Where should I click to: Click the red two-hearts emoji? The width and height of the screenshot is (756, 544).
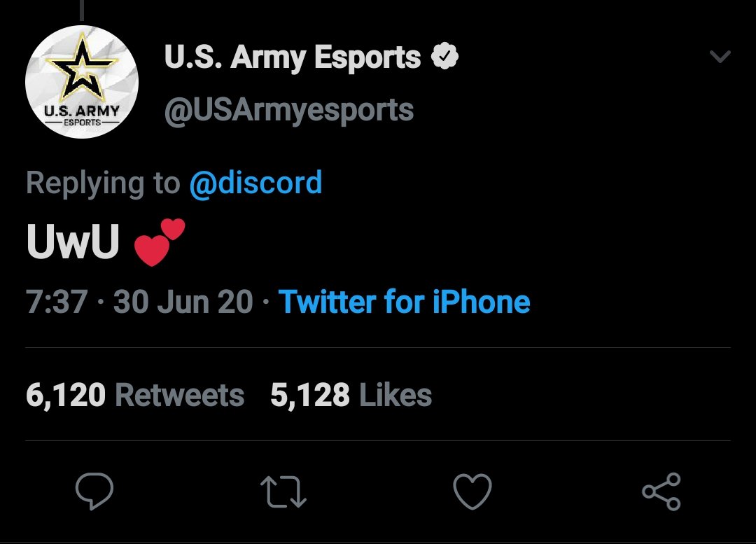(160, 242)
